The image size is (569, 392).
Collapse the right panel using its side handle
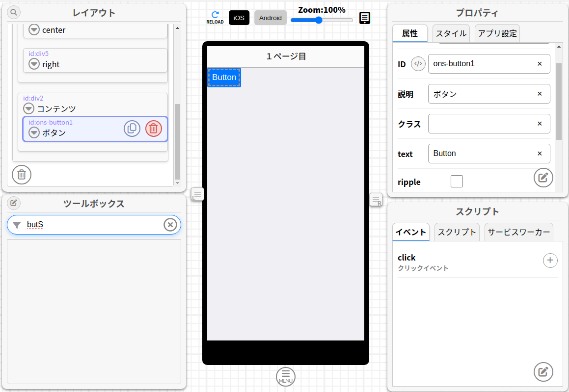coord(375,200)
